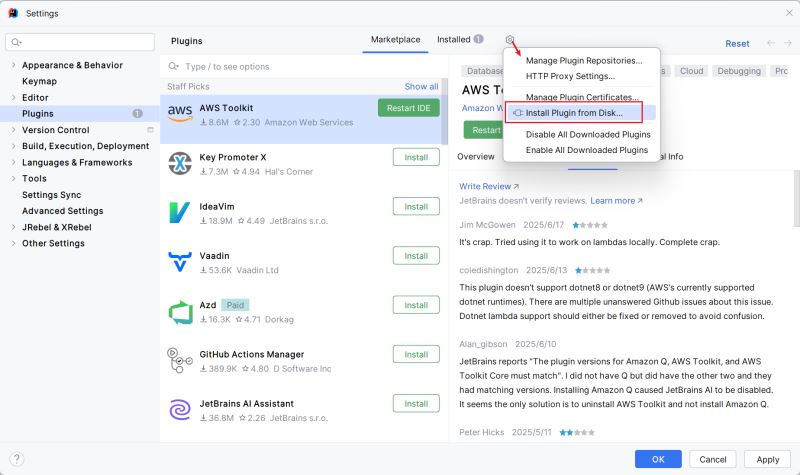Click the Debugging category tag

pyautogui.click(x=739, y=71)
